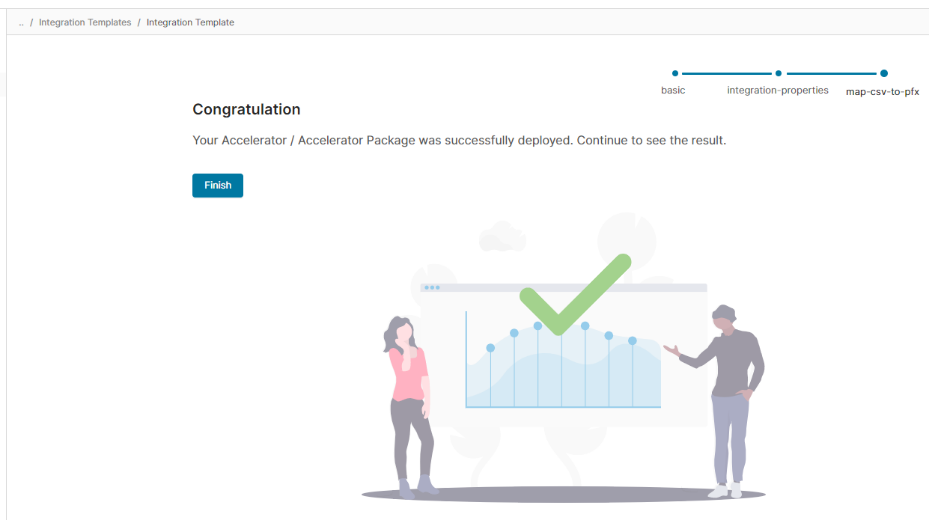Click progress line before map-csv-to-pfx step
This screenshot has width=929, height=520.
[831, 73]
